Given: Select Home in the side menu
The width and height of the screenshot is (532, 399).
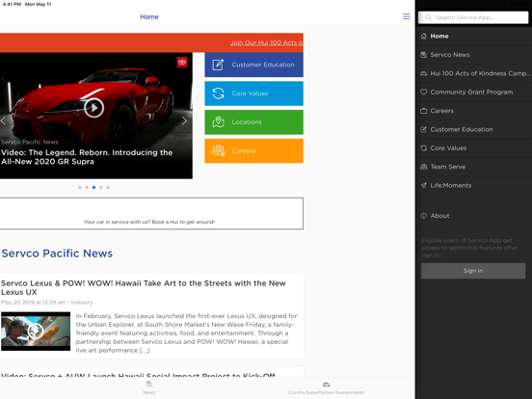Looking at the screenshot, I should pos(473,36).
